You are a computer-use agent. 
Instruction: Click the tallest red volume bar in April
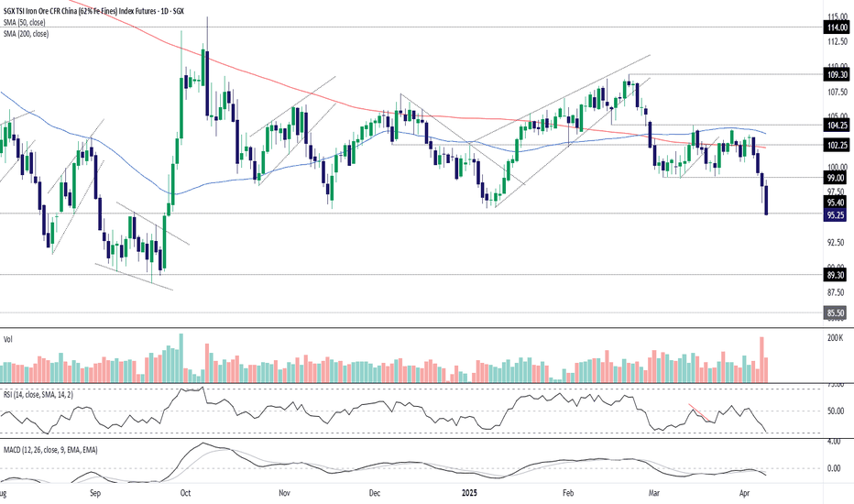pos(762,359)
